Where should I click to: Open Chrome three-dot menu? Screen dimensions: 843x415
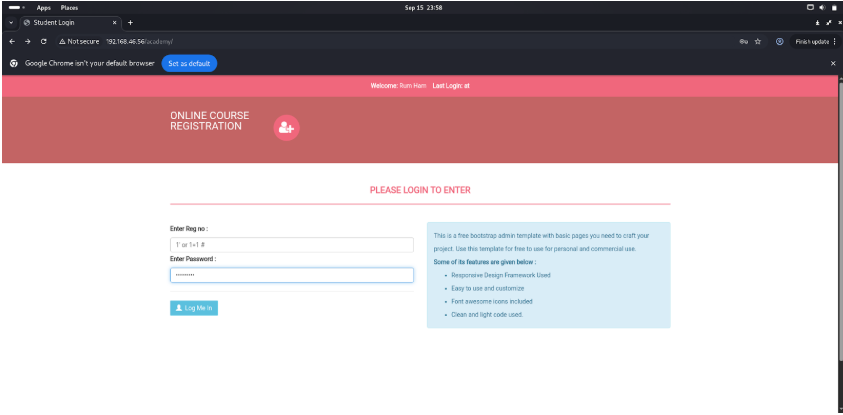pyautogui.click(x=834, y=41)
